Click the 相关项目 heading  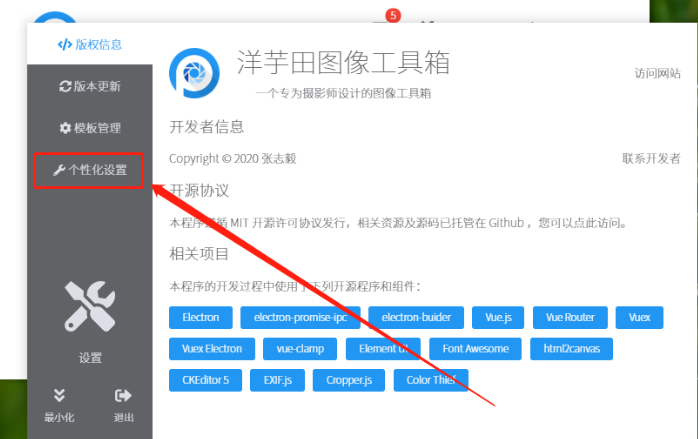[x=199, y=254]
